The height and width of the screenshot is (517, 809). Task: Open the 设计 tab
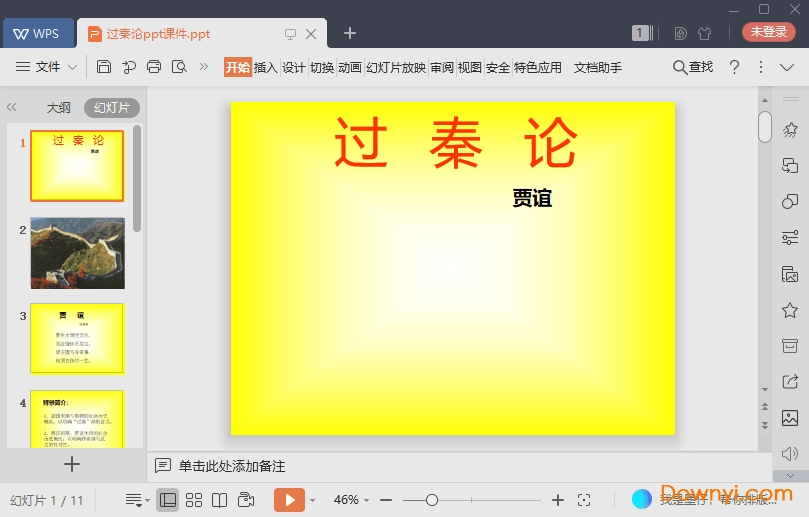click(294, 67)
